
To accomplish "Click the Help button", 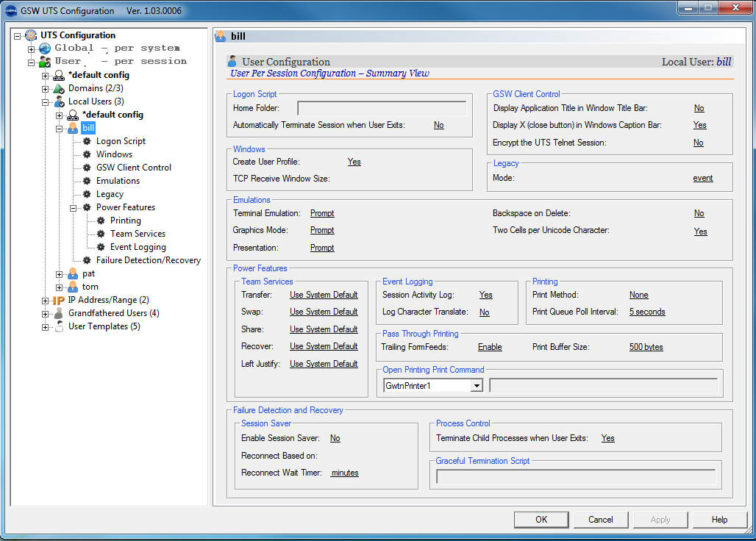I will pyautogui.click(x=719, y=520).
